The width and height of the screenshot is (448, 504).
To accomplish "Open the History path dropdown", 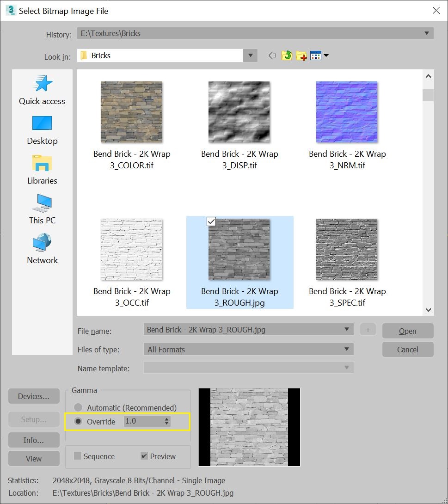I will click(427, 33).
